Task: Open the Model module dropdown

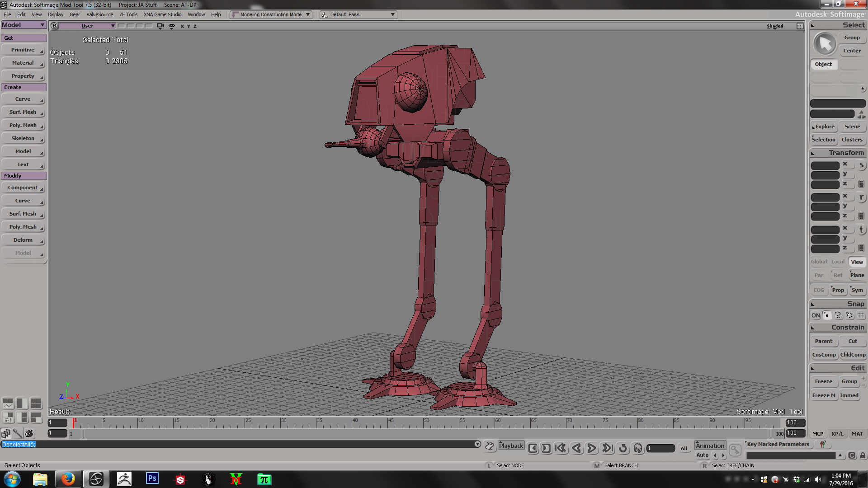Action: pos(24,25)
